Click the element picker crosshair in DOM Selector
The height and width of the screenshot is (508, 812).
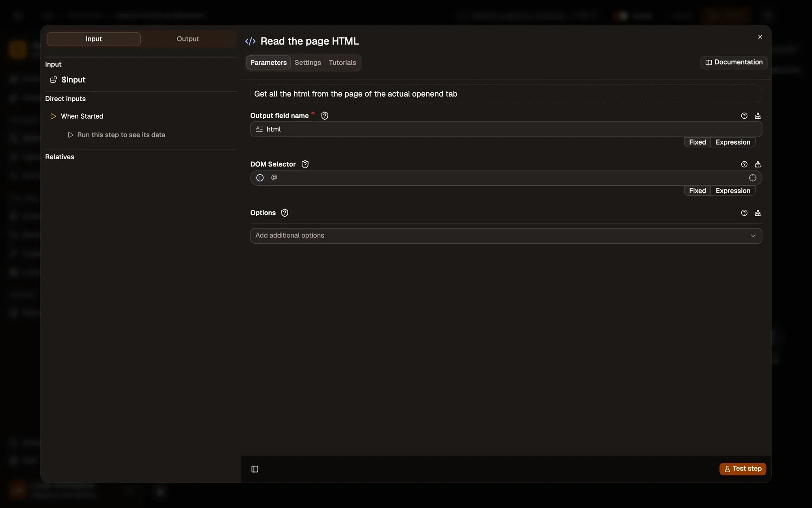(x=752, y=178)
